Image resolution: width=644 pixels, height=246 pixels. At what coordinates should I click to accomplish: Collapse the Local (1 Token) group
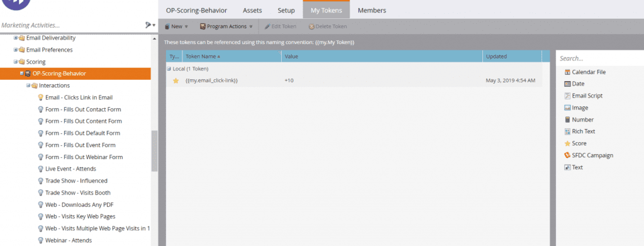tap(169, 69)
